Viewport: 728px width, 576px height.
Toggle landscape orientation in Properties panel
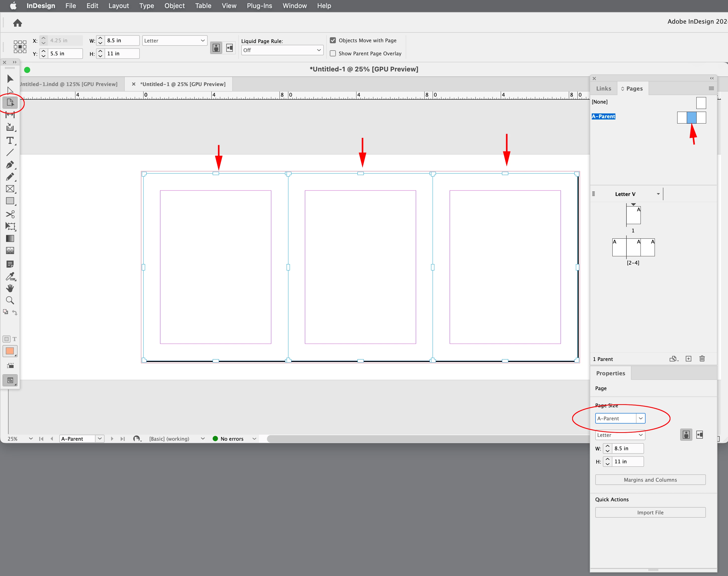click(x=700, y=435)
